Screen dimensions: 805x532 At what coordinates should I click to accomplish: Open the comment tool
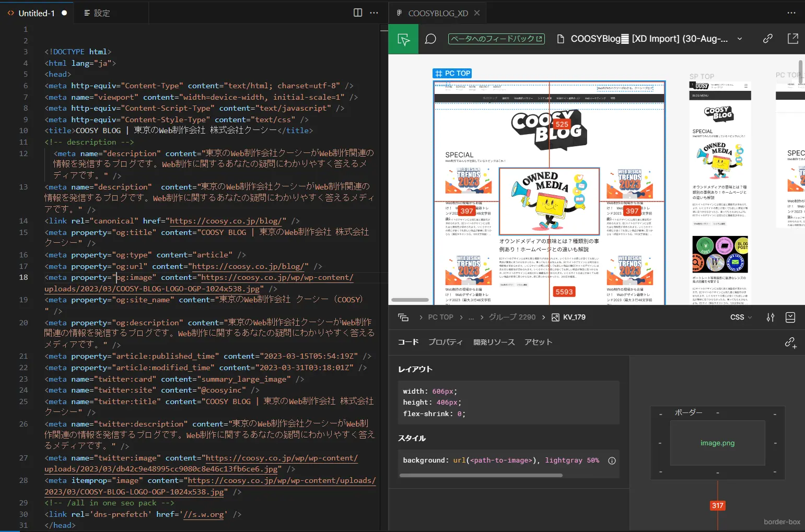coord(430,39)
